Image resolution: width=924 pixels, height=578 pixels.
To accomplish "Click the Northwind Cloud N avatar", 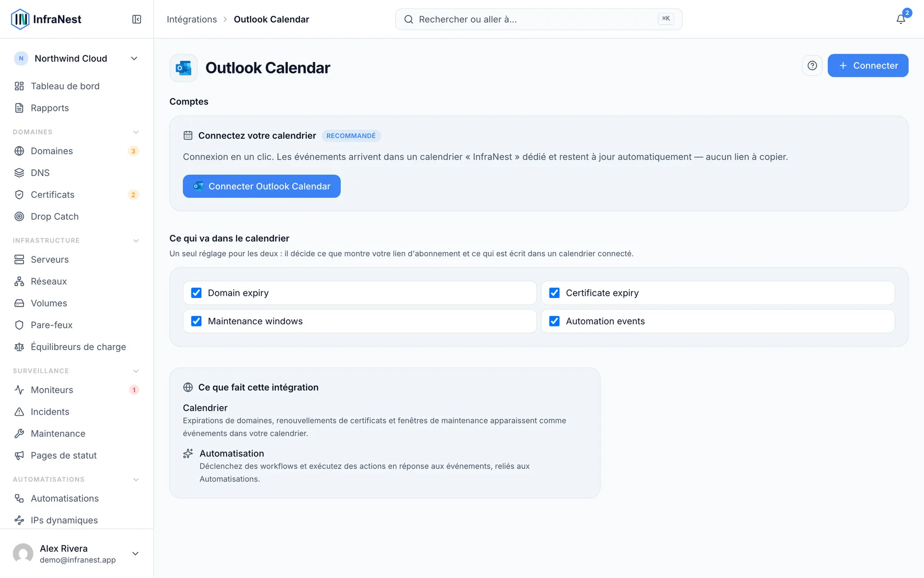I will 21,59.
